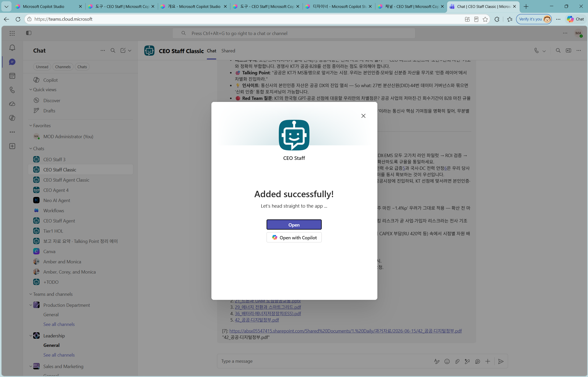Open the 36_배터리·에너지저장장치(ESS).pdf link
The height and width of the screenshot is (377, 588).
(x=268, y=313)
